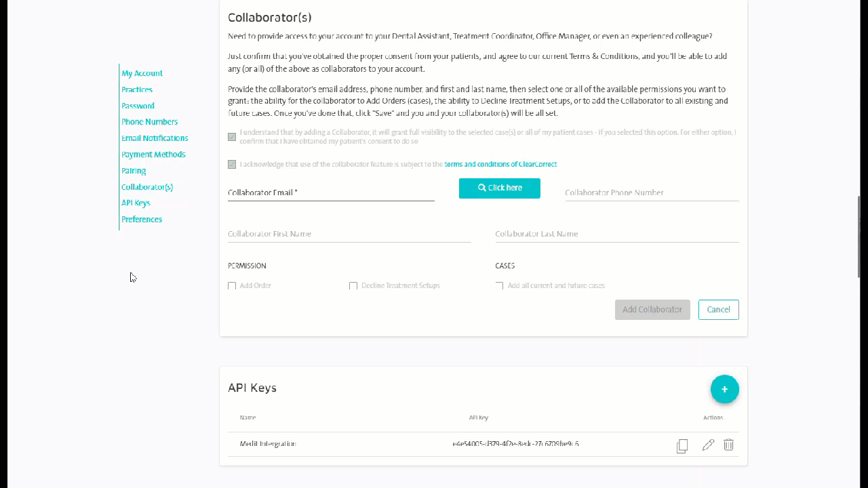Open terms and conditions of ClearCorrect link
Screen dimensions: 868x488
tap(500, 164)
